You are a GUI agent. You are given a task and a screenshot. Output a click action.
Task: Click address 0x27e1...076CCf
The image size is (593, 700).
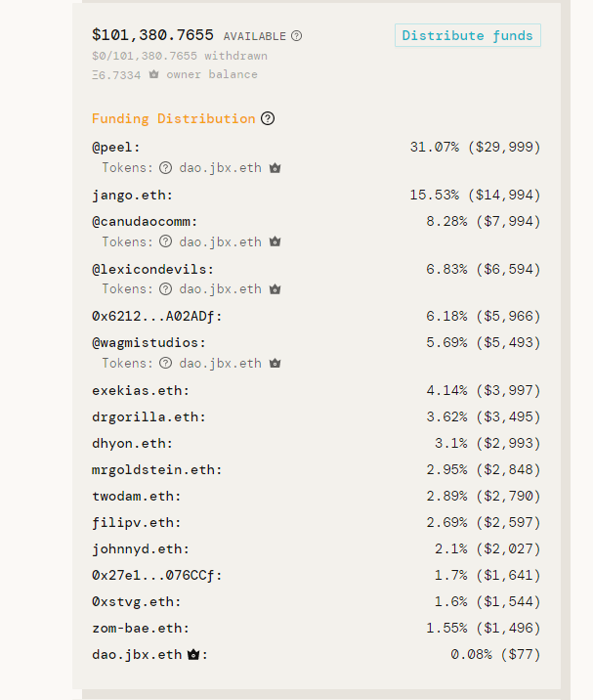153,576
